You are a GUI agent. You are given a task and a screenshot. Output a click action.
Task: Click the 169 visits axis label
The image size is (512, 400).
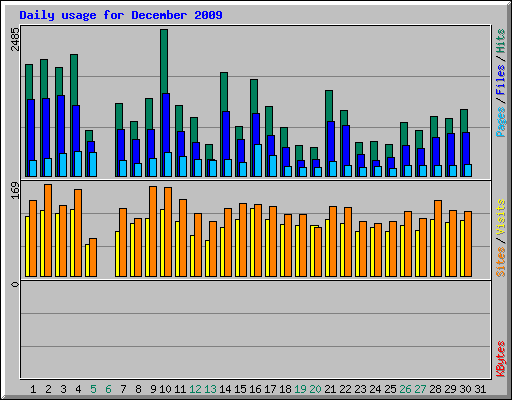15,190
